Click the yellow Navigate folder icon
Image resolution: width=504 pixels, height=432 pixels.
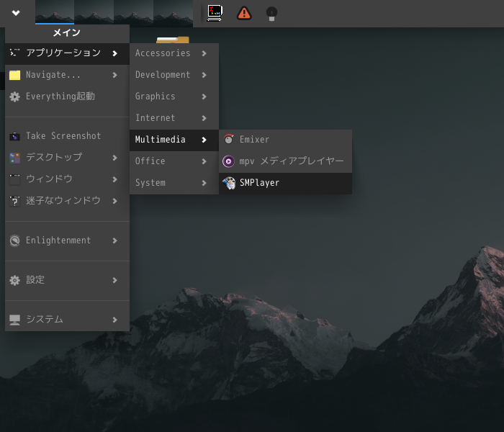[14, 75]
